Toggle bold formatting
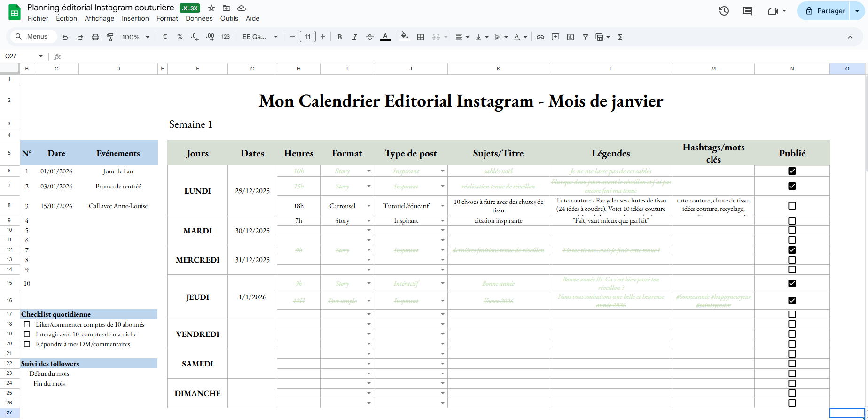This screenshot has height=420, width=868. pos(339,37)
